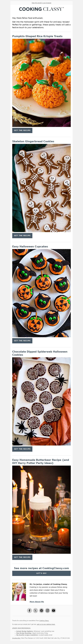
Task: Click add us to your address book
Action: tap(46, 624)
